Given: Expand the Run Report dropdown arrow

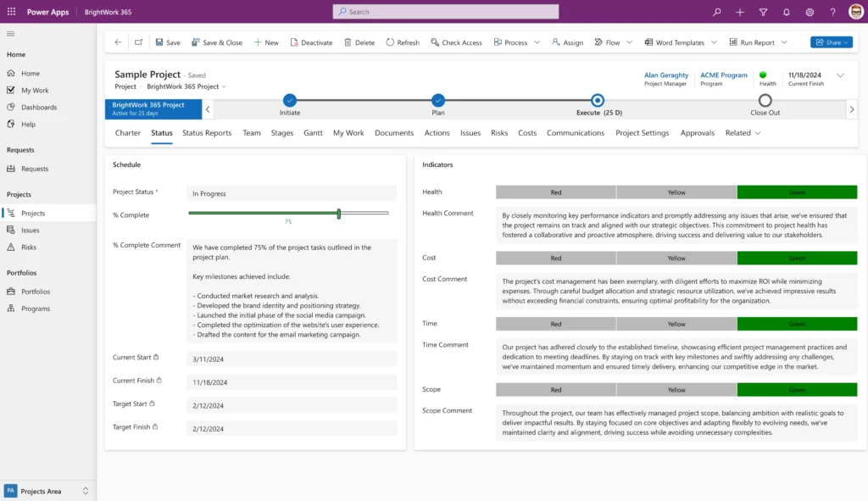Looking at the screenshot, I should point(784,42).
